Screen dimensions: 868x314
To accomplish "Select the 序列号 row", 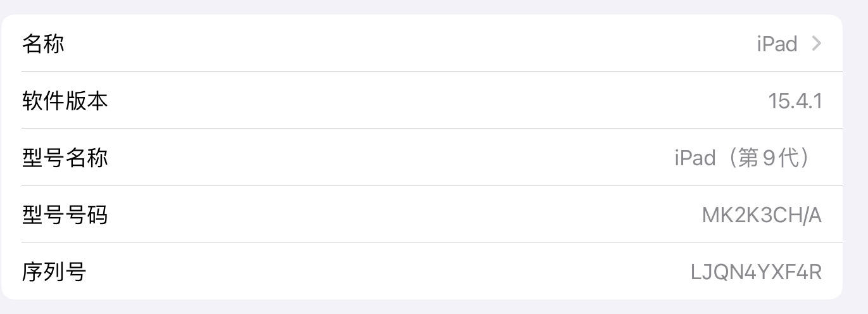I will coord(431,272).
